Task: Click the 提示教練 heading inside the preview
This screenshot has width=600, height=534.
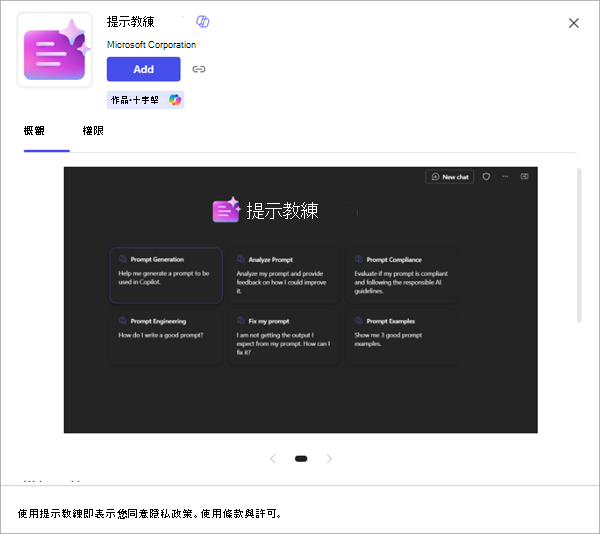Action: [x=282, y=211]
